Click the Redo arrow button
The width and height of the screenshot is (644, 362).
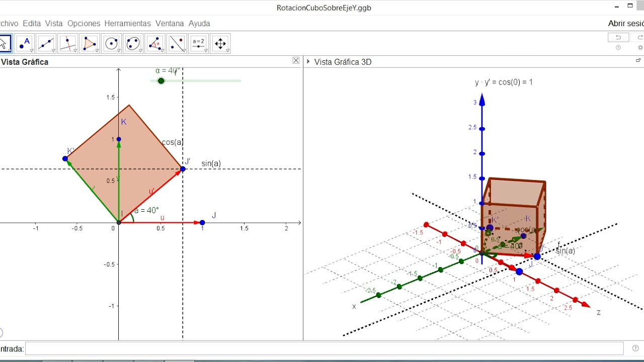point(640,37)
